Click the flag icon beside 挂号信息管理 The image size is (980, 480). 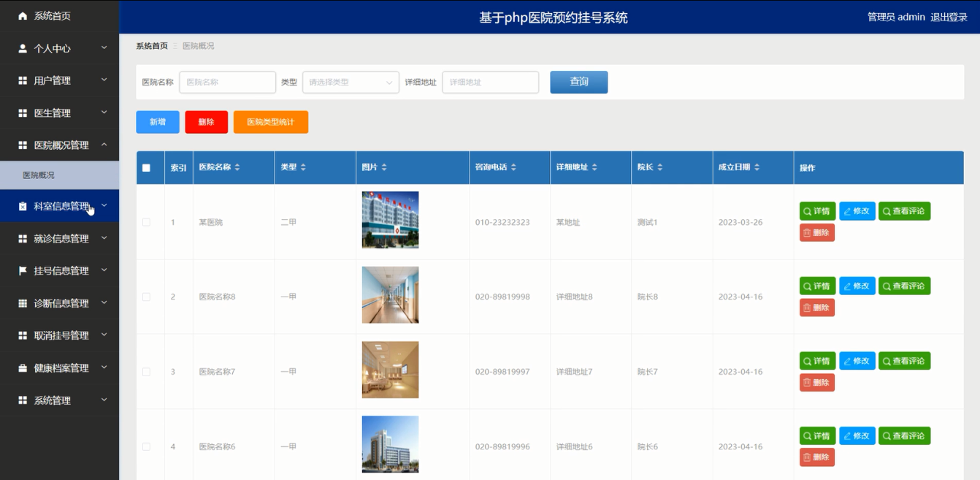point(23,270)
